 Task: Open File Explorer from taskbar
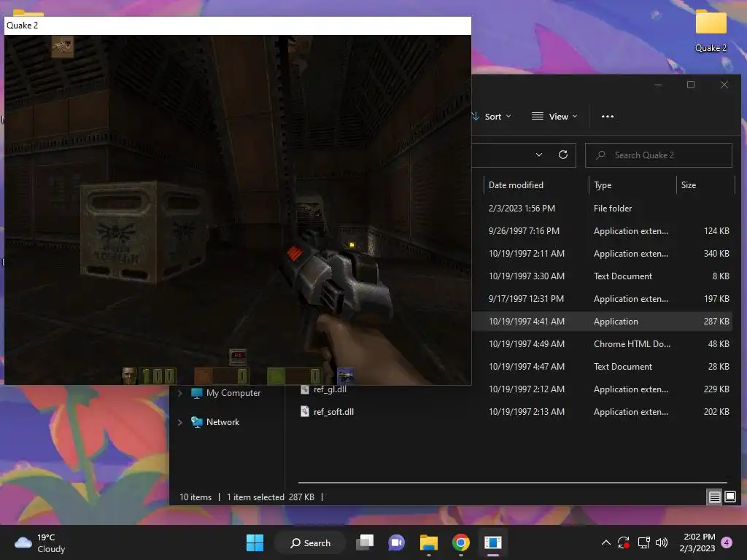pos(429,542)
